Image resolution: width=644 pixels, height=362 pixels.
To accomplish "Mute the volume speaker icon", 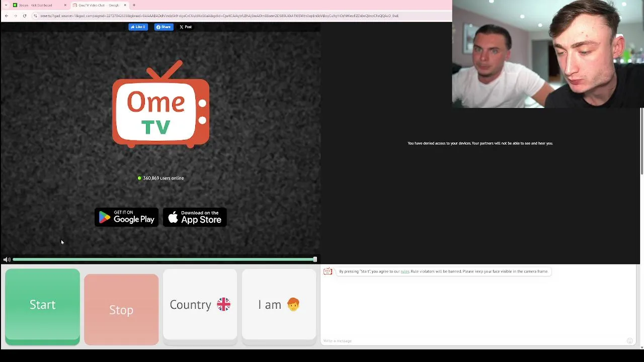I will coord(7,259).
